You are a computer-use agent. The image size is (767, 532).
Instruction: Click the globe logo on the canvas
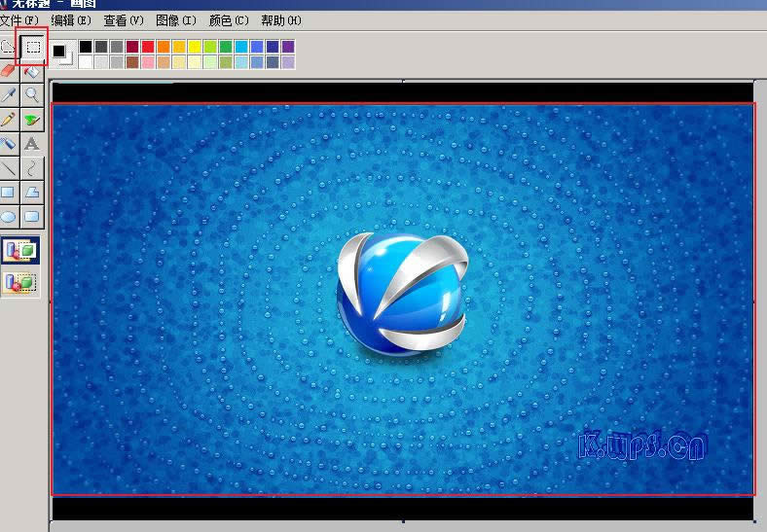[x=402, y=292]
